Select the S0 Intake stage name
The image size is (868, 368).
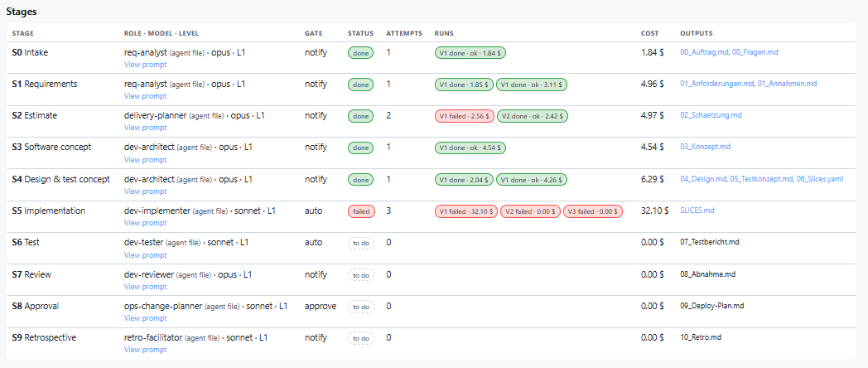pyautogui.click(x=31, y=52)
